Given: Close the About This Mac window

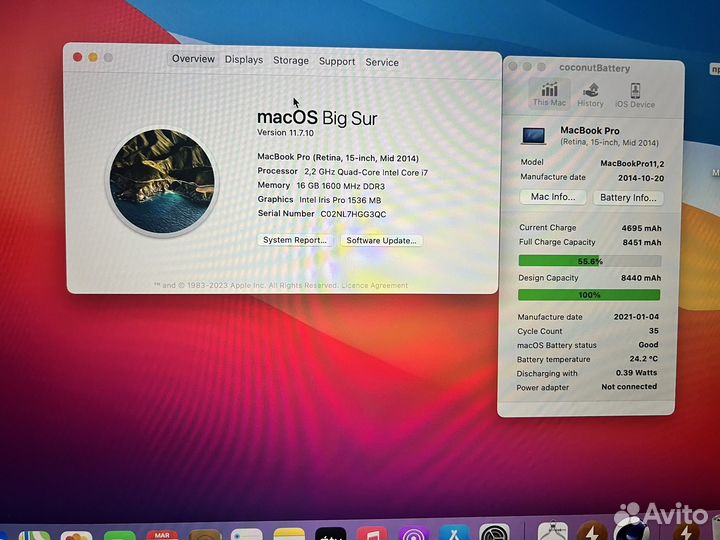Looking at the screenshot, I should click(x=78, y=57).
